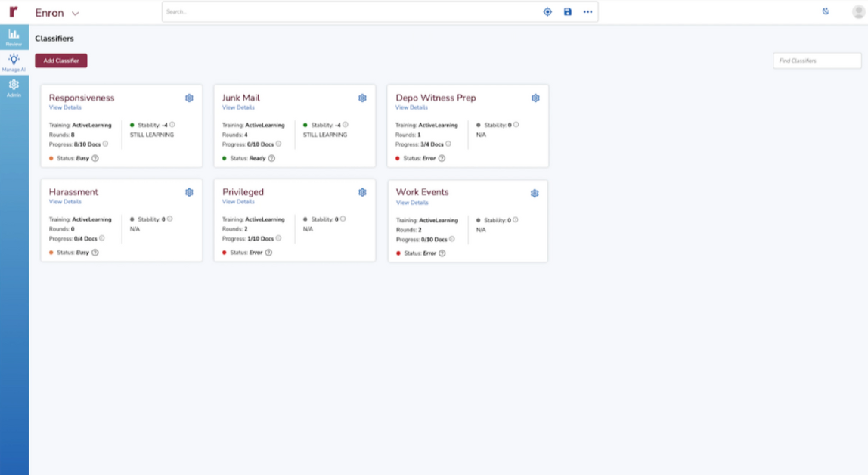Open the Admin settings section
The image size is (868, 475).
[x=14, y=88]
